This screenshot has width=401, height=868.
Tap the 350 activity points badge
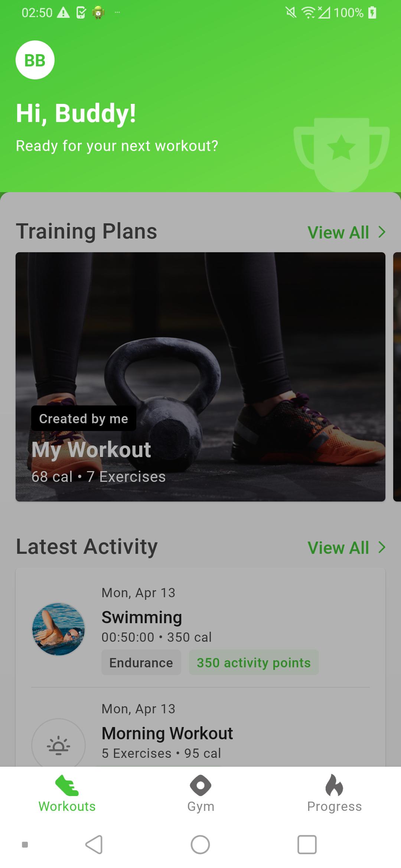pyautogui.click(x=254, y=662)
